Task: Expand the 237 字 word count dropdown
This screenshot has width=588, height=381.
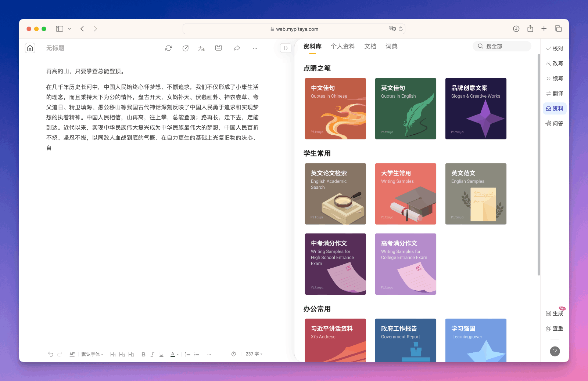Action: pyautogui.click(x=254, y=354)
